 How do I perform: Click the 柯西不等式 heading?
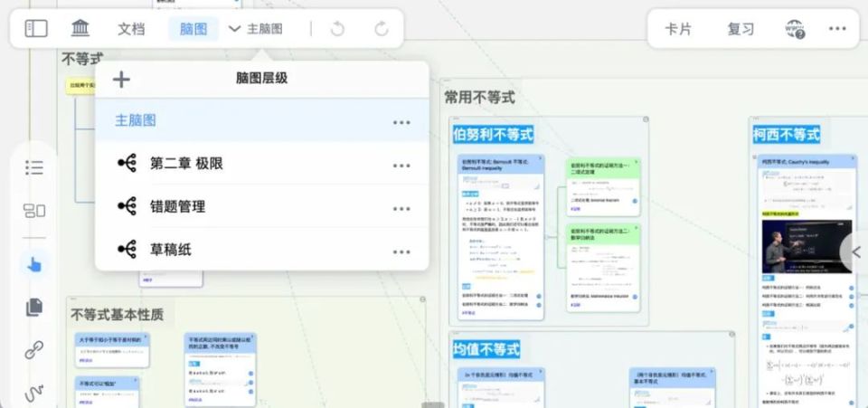click(786, 134)
